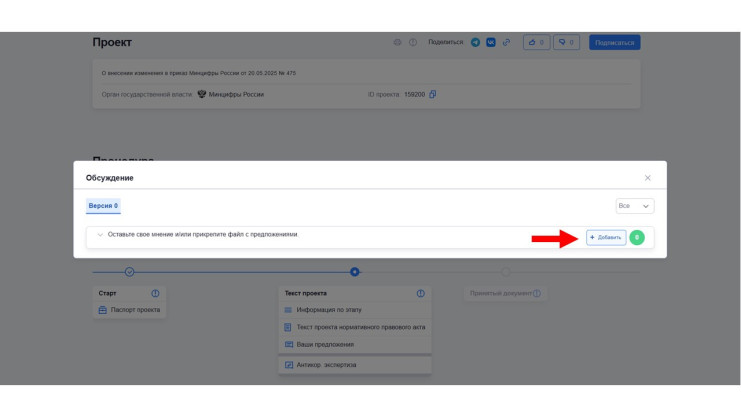741x417 pixels.
Task: Click the green comment count badge
Action: [x=637, y=237]
